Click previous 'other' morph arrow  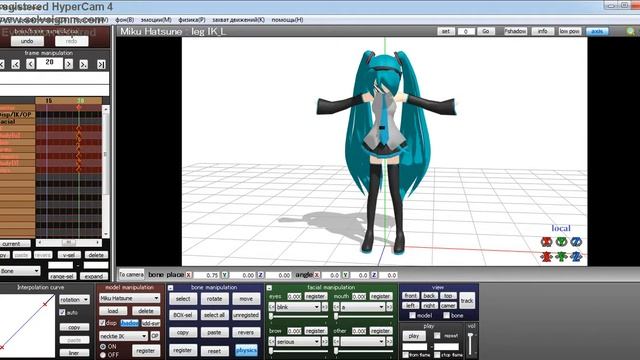(337, 341)
